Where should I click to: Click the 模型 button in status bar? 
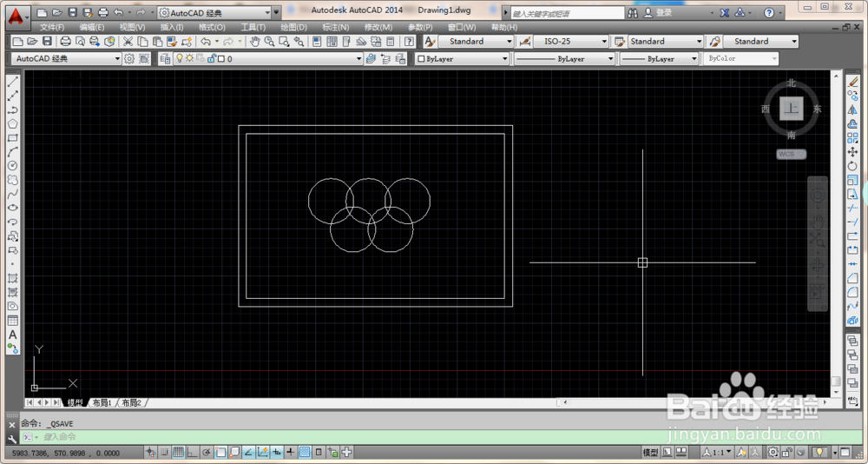pyautogui.click(x=650, y=453)
